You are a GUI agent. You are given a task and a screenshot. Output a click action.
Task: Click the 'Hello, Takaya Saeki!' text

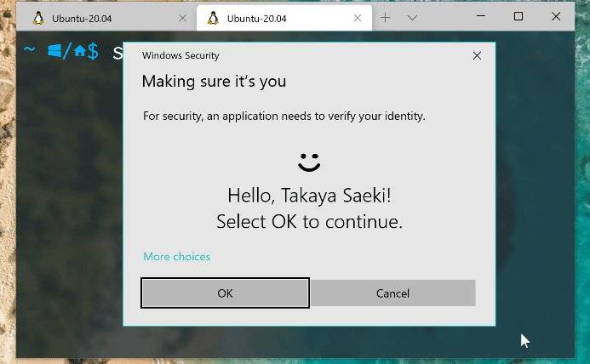[309, 196]
